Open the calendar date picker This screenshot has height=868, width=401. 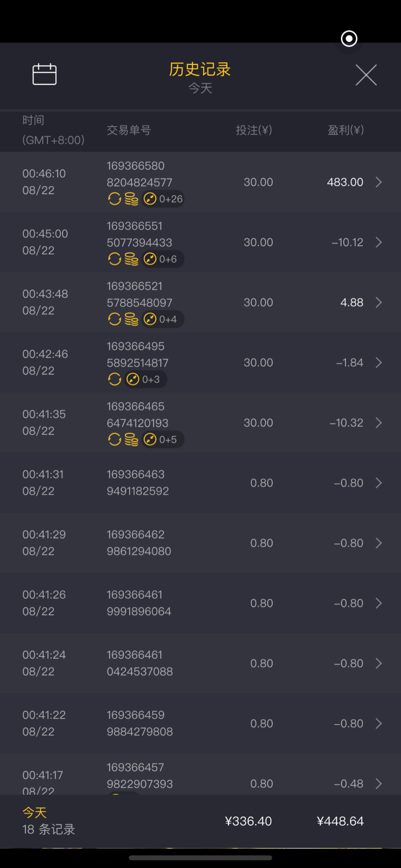pyautogui.click(x=44, y=74)
